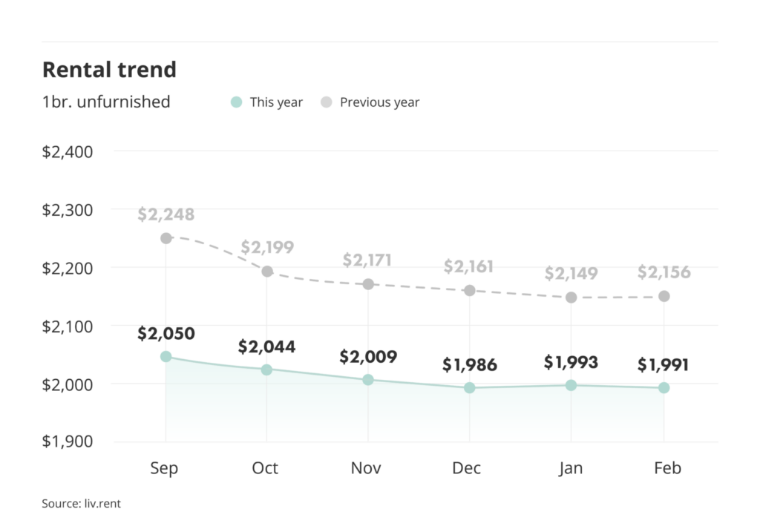Viewport: 760px width, 532px height.
Task: Click the This year Nov data point
Action: pos(368,380)
